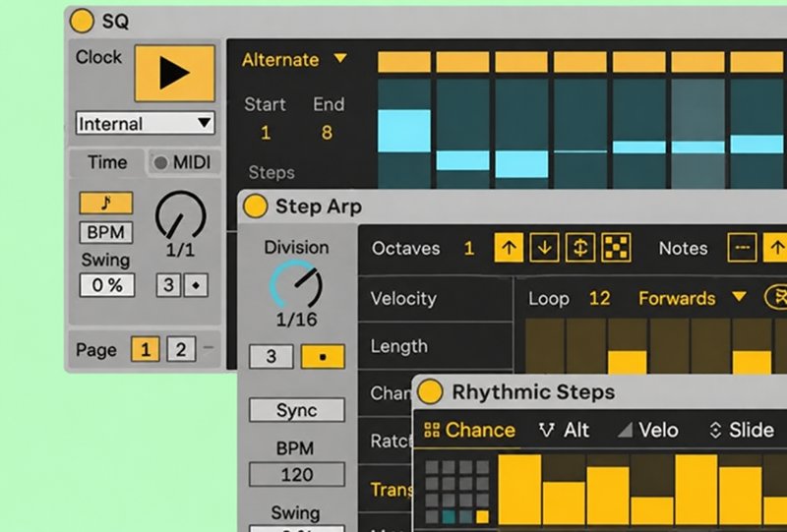This screenshot has width=787, height=532.
Task: Click the Step Arp Division knob
Action: (x=296, y=284)
